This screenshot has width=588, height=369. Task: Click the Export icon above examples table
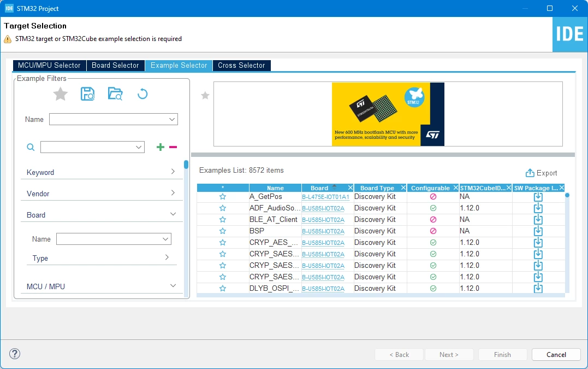pyautogui.click(x=530, y=173)
